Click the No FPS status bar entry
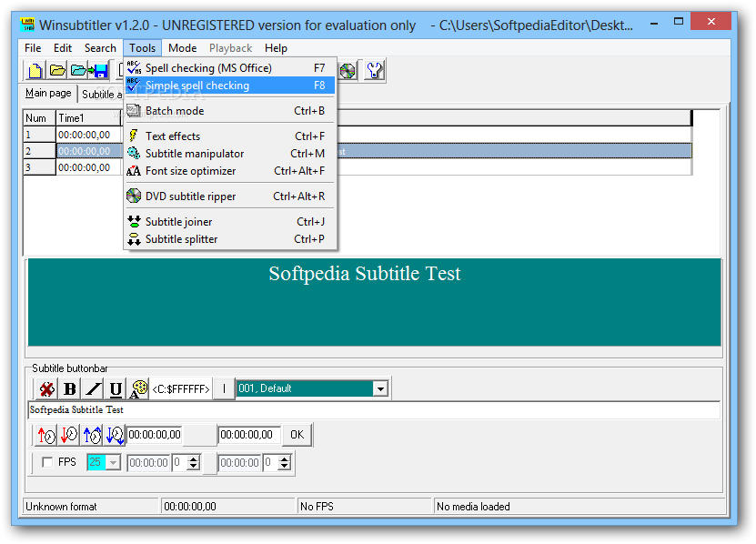 click(x=364, y=507)
